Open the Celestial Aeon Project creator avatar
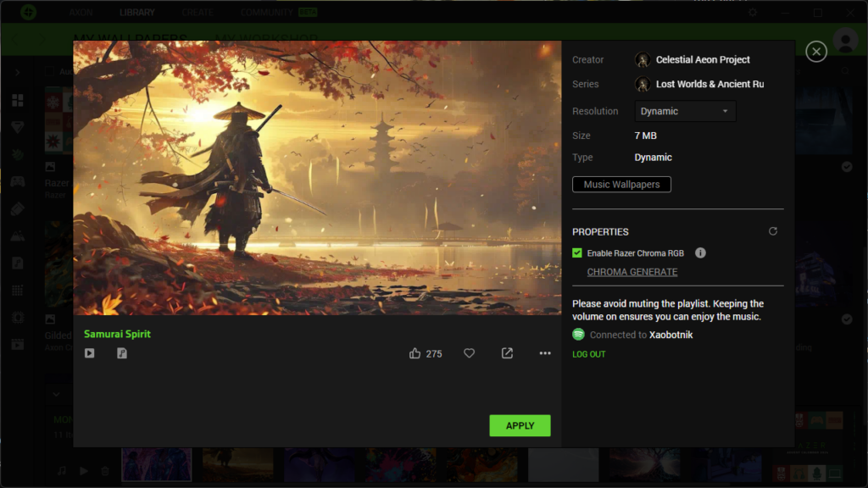This screenshot has width=868, height=488. coord(643,59)
